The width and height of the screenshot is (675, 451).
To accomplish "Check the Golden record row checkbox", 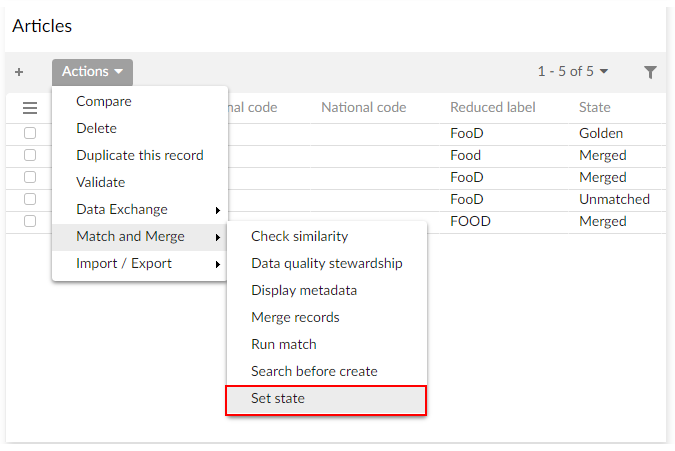I will coord(30,133).
